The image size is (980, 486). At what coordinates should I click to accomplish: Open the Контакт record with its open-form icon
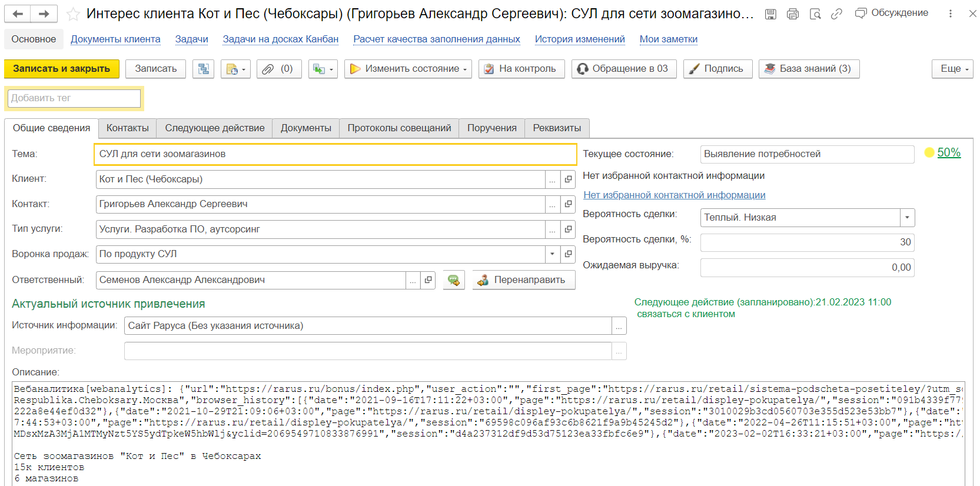568,204
